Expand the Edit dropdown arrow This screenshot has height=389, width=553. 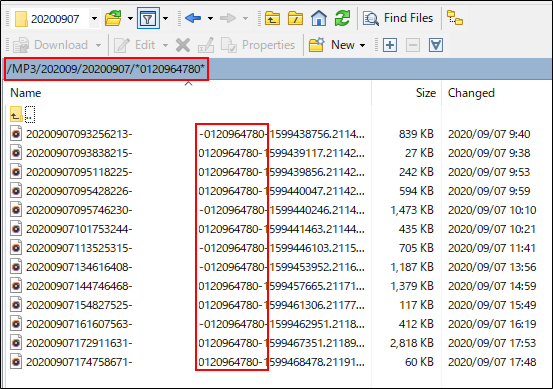click(165, 45)
